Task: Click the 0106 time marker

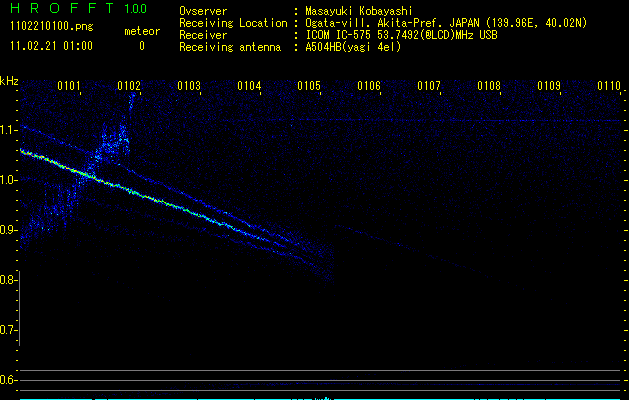Action: click(x=369, y=86)
